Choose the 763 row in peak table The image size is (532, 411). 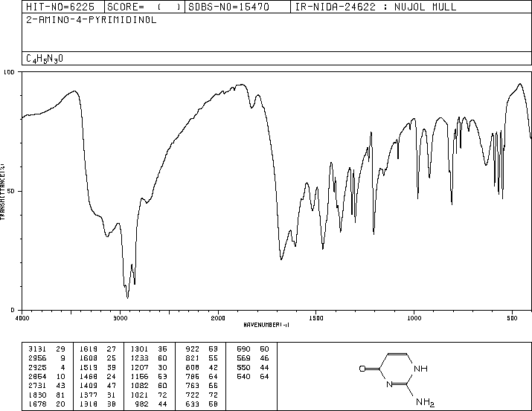[x=202, y=386]
